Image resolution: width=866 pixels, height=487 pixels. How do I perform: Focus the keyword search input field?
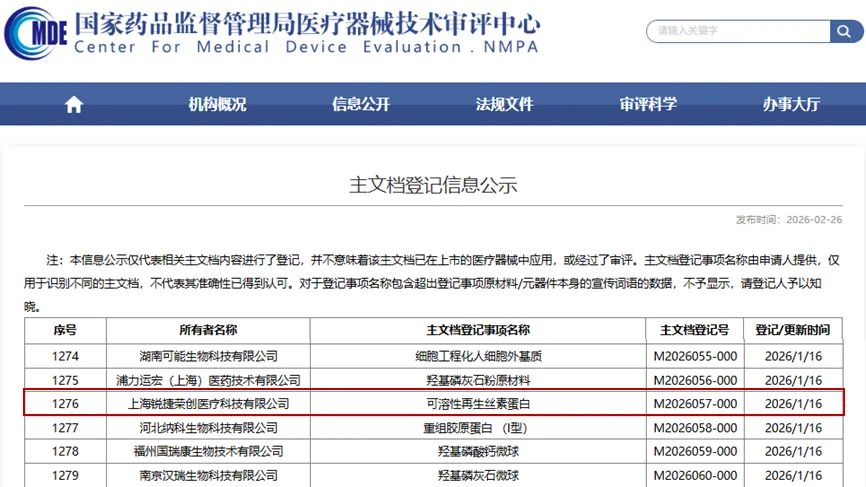[x=738, y=31]
